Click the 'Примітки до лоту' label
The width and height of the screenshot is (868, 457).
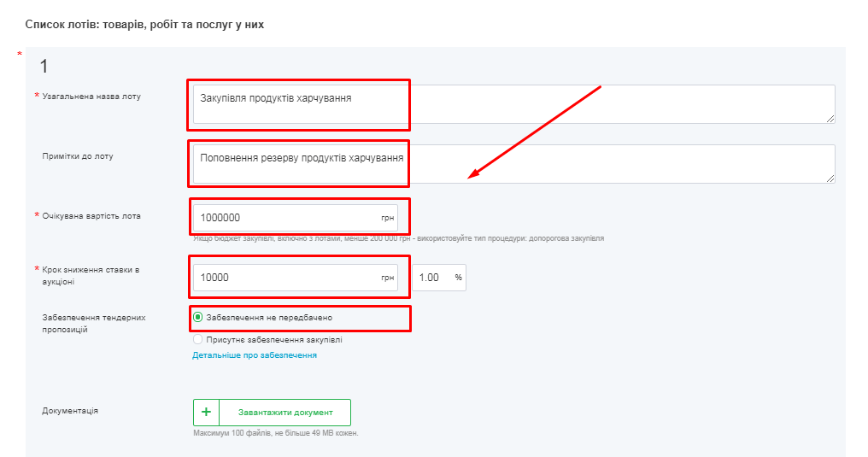point(78,156)
